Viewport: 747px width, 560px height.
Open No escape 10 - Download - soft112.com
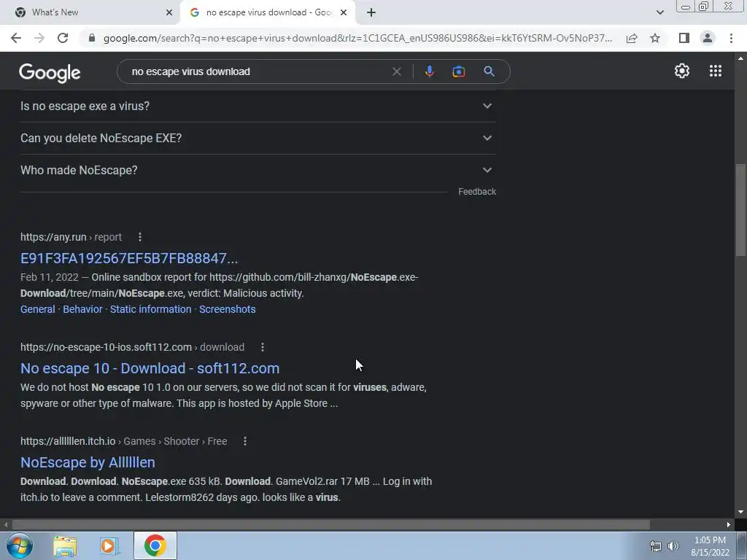click(150, 368)
